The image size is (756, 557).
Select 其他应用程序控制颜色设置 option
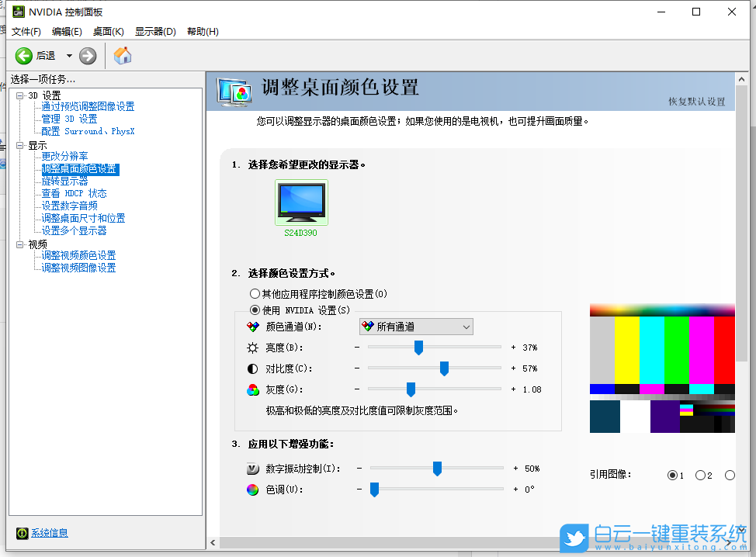pos(255,293)
